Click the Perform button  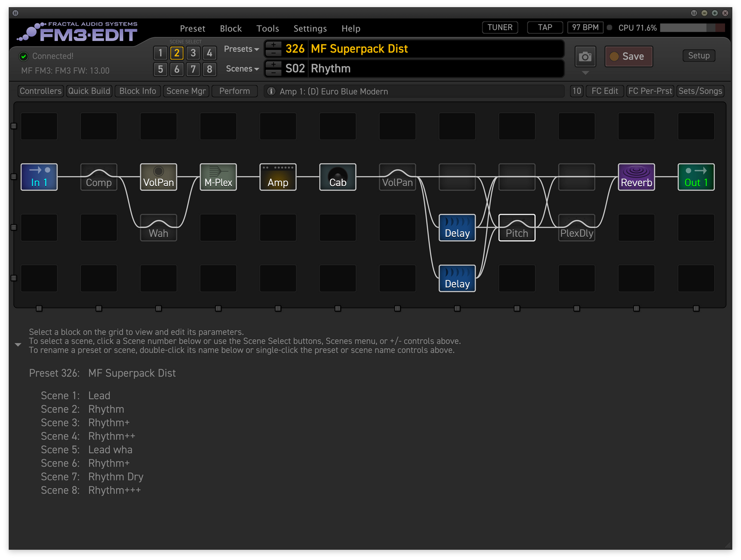coord(235,91)
